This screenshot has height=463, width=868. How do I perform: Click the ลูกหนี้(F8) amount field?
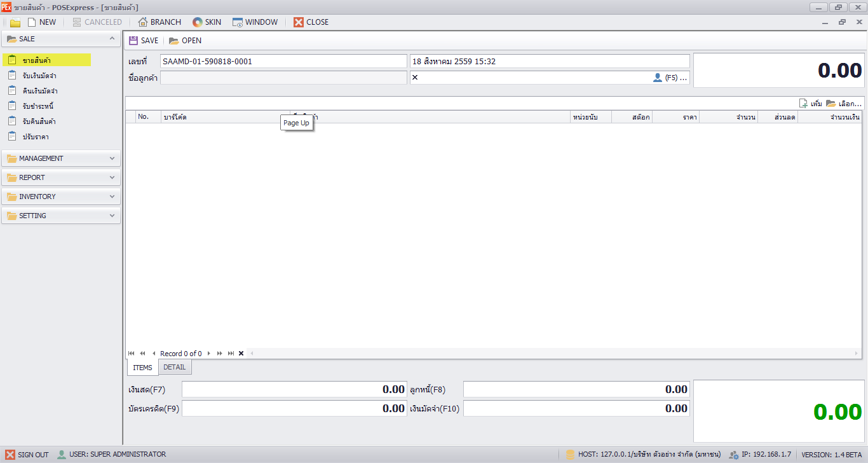(576, 389)
